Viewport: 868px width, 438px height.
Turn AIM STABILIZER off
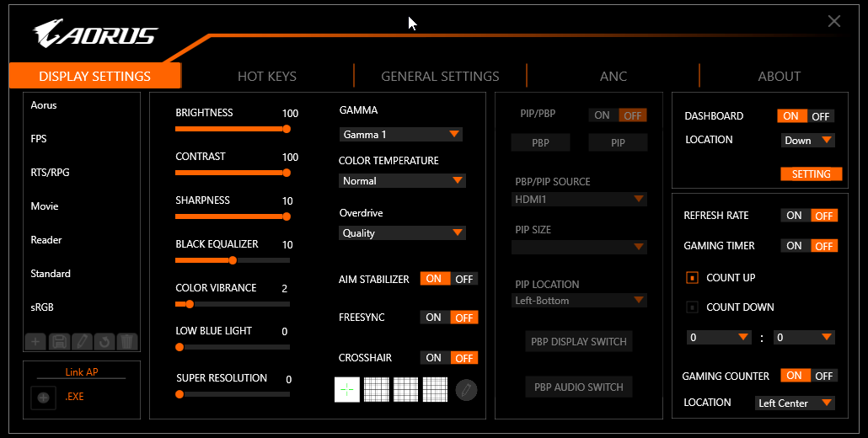pos(463,279)
